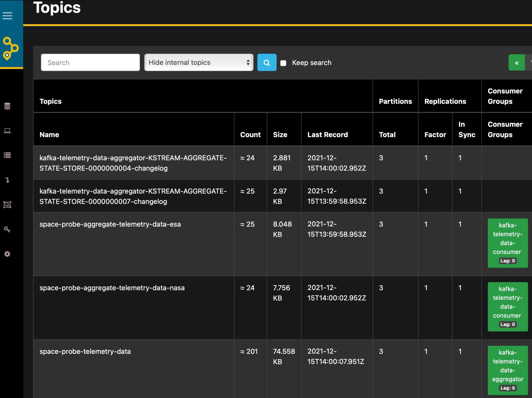Viewport: 532px width, 398px height.
Task: Open space-probe-aggregate-telemetry-data-esa topic
Action: click(110, 224)
